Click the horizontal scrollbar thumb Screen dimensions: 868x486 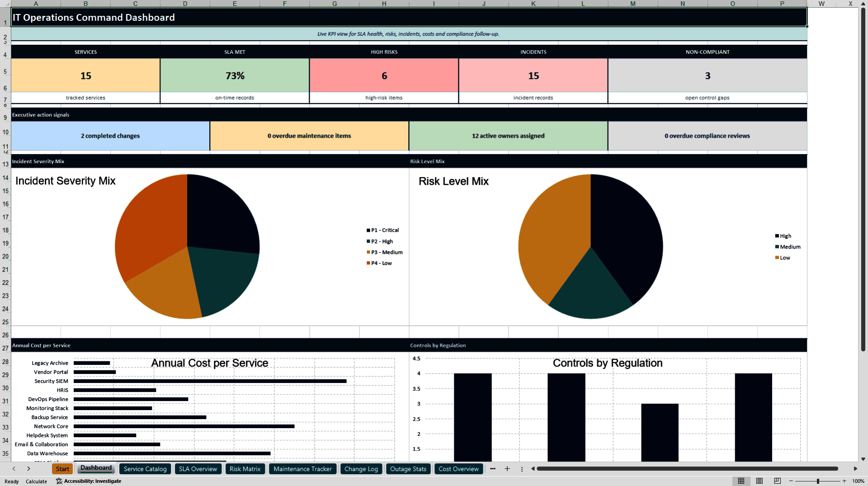tap(687, 469)
